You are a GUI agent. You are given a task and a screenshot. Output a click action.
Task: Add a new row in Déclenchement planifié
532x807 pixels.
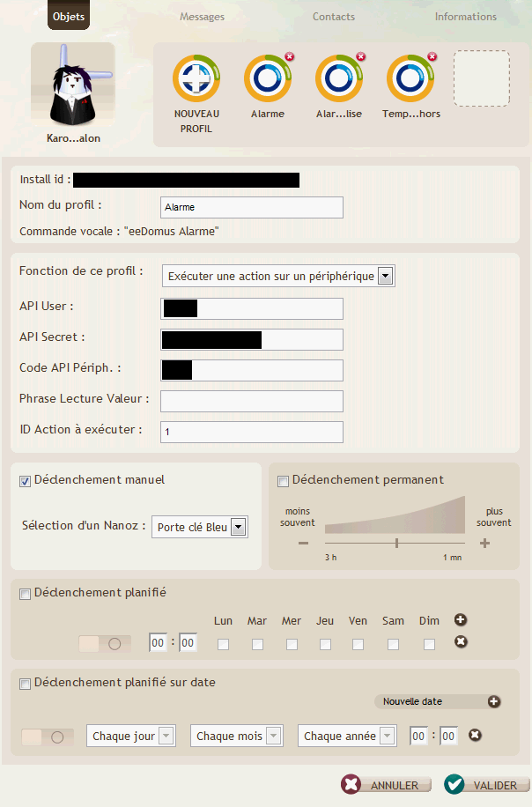(461, 619)
